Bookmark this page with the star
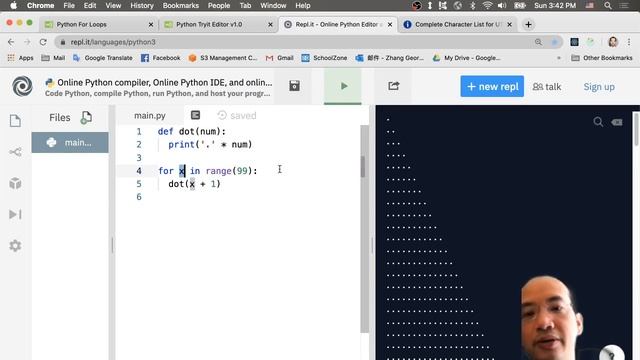The image size is (640, 360). click(x=554, y=42)
